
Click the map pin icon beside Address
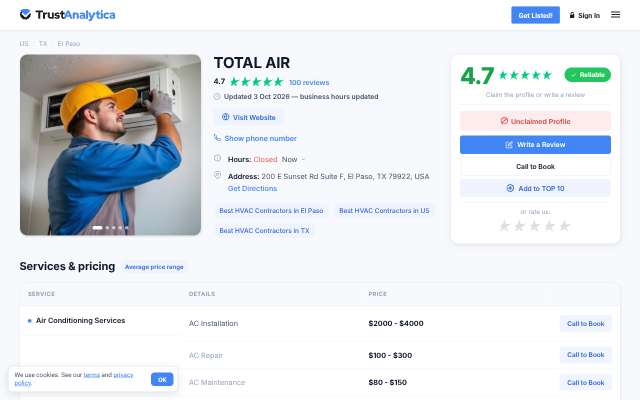click(218, 175)
